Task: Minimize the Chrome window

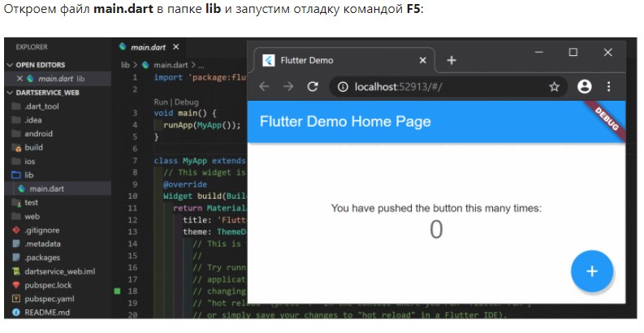Action: (539, 52)
